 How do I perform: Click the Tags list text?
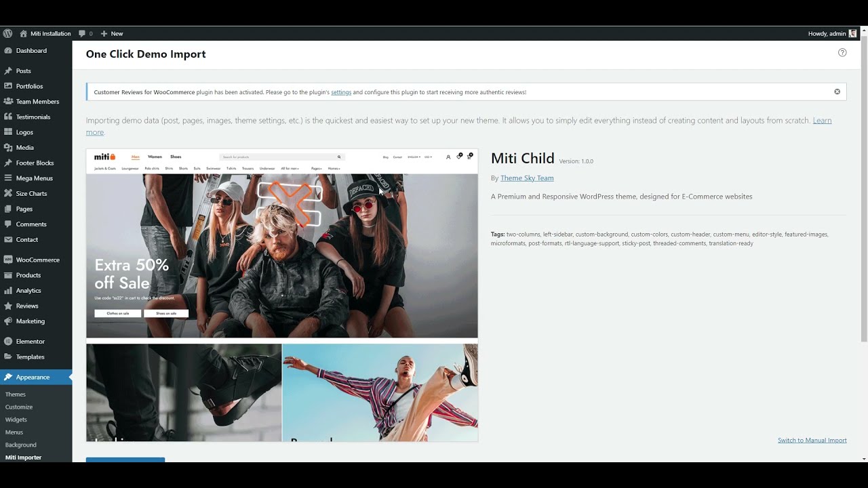[660, 239]
